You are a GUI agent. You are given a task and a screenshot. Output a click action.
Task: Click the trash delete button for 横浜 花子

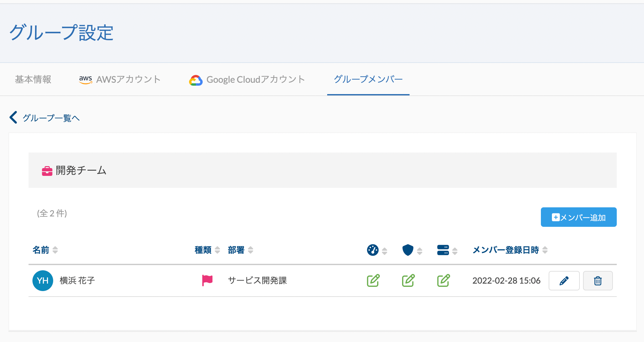[598, 281]
